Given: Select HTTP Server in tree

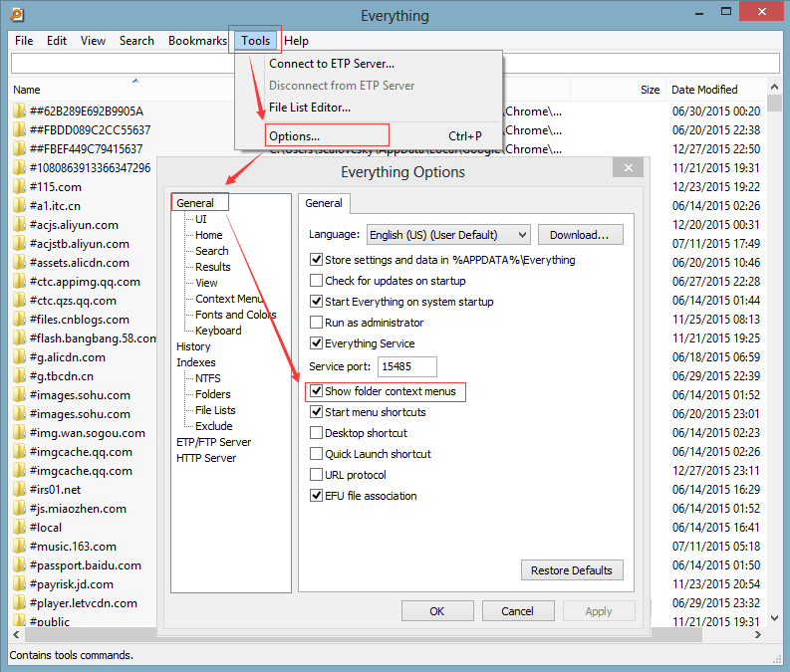Looking at the screenshot, I should click(206, 458).
